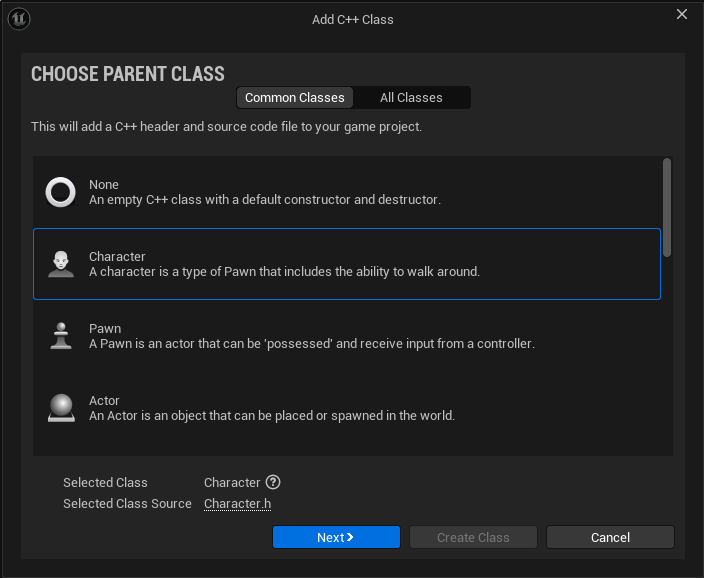Switch to the All Classes tab
704x578 pixels.
(x=411, y=98)
